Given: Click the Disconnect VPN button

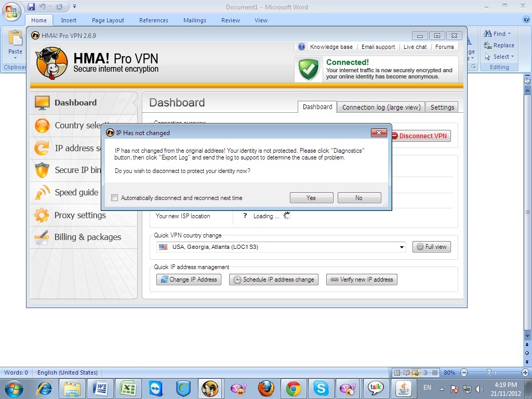Looking at the screenshot, I should point(421,136).
